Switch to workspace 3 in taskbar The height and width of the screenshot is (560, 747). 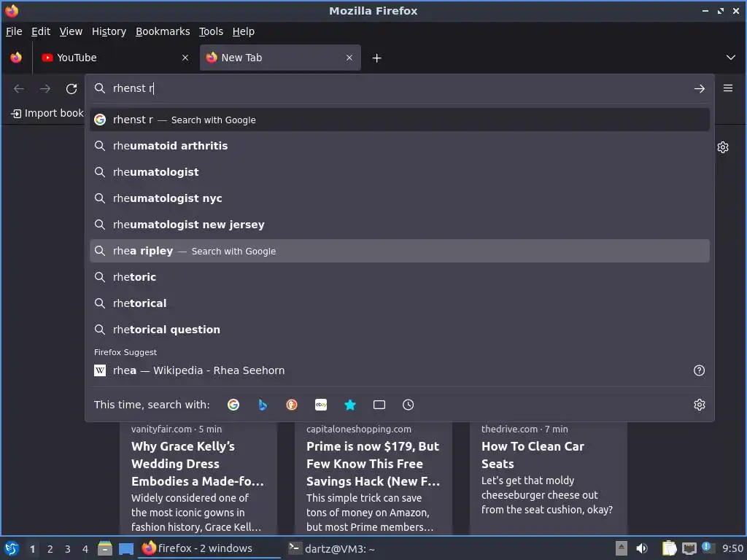[x=68, y=549]
